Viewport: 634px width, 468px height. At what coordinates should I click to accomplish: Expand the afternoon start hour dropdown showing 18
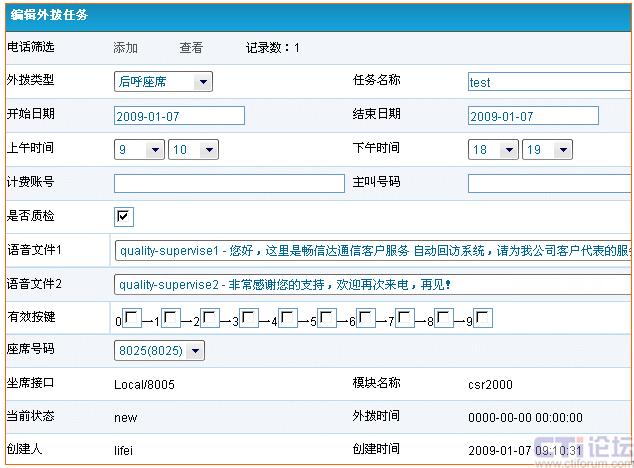493,150
